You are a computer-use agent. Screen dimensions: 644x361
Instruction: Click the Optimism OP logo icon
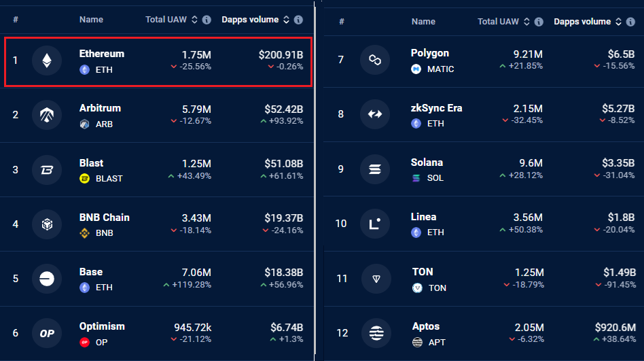point(47,333)
